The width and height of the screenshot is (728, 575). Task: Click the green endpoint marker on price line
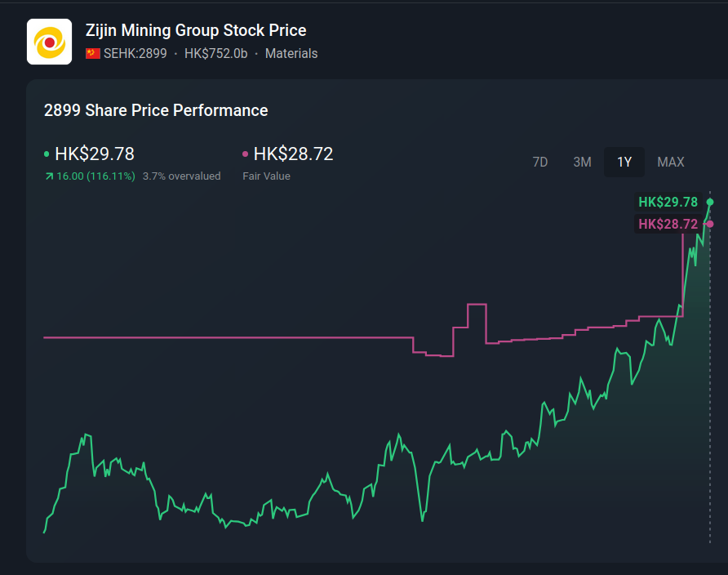click(710, 202)
